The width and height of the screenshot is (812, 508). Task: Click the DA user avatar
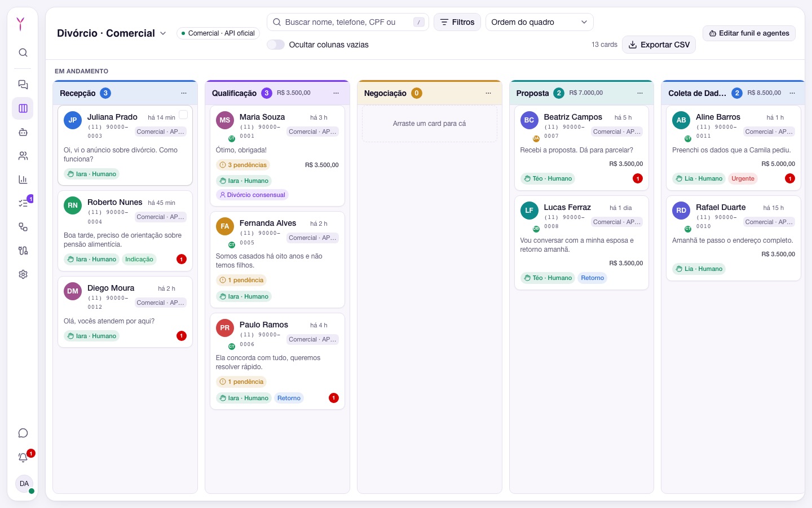tap(24, 484)
